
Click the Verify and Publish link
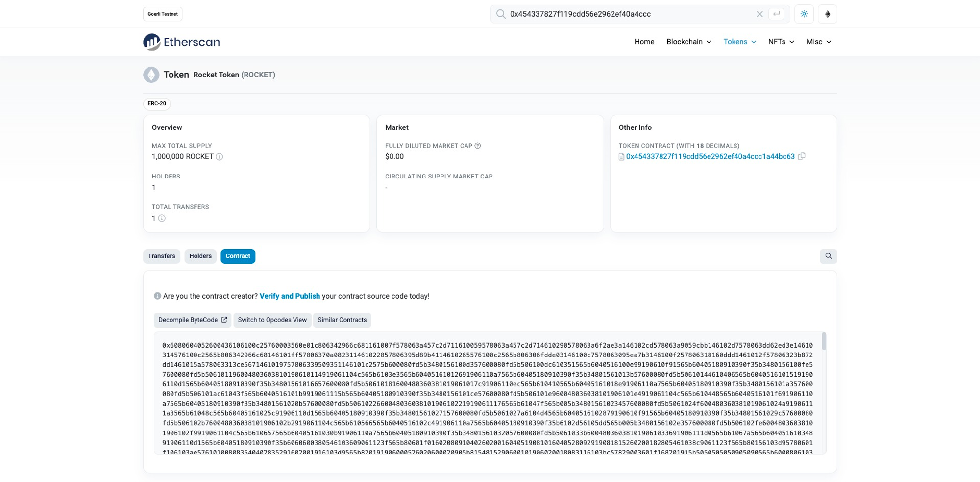click(290, 296)
